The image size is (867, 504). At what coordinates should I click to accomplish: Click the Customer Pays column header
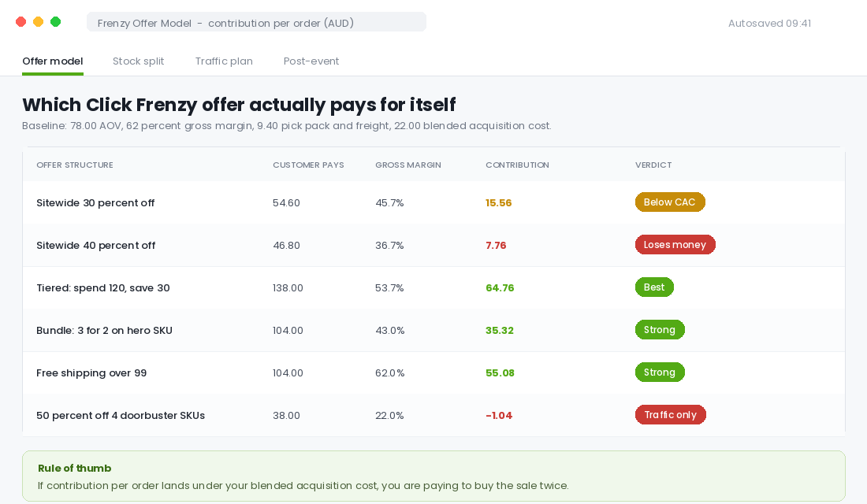(308, 165)
